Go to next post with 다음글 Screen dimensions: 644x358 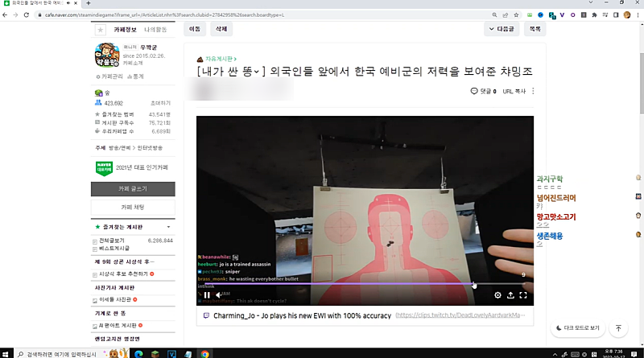(x=502, y=28)
